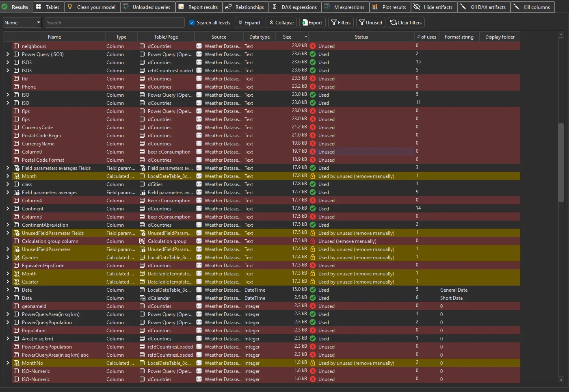Viewport: 569px width, 392px height.
Task: Expand the PowerQueryArea(in sq km) row
Action: point(8,314)
